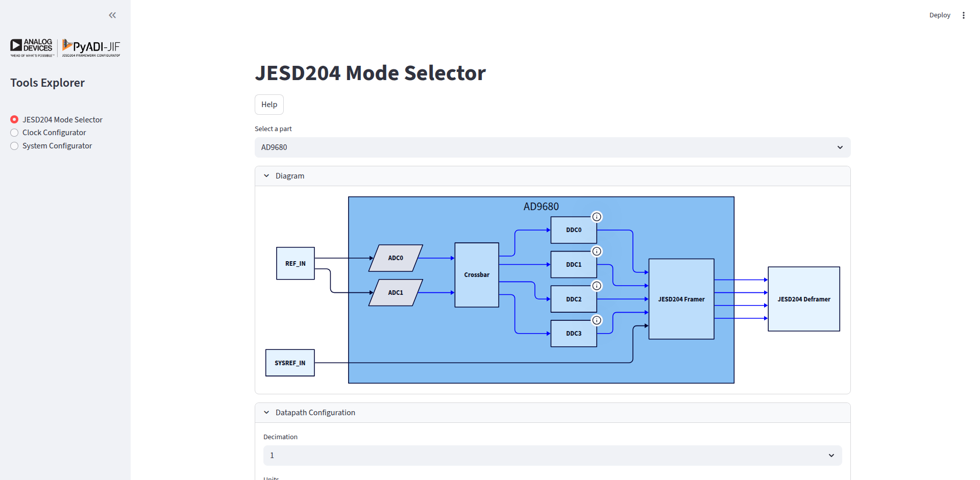This screenshot has height=480, width=980.
Task: Open the DDC0 info icon
Action: tap(597, 217)
